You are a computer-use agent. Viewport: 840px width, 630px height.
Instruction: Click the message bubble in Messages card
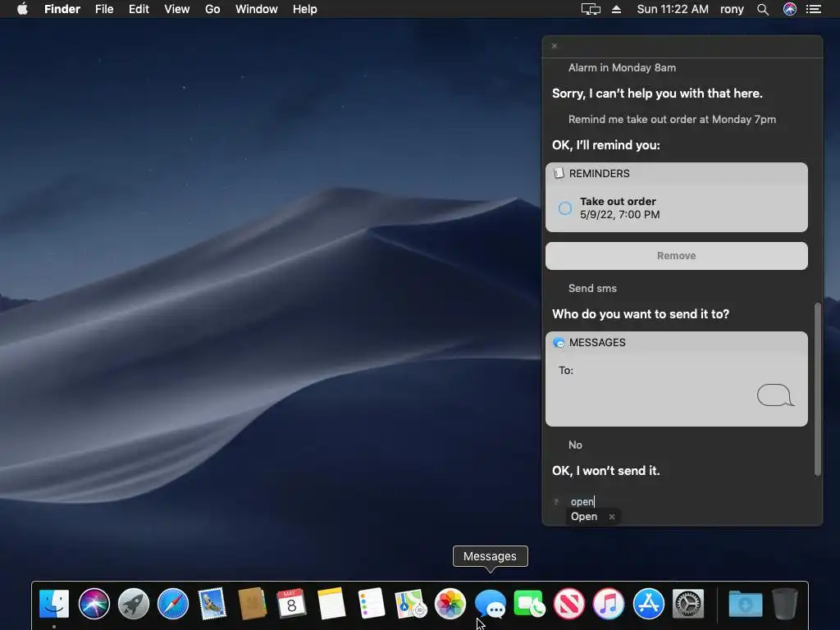click(775, 395)
